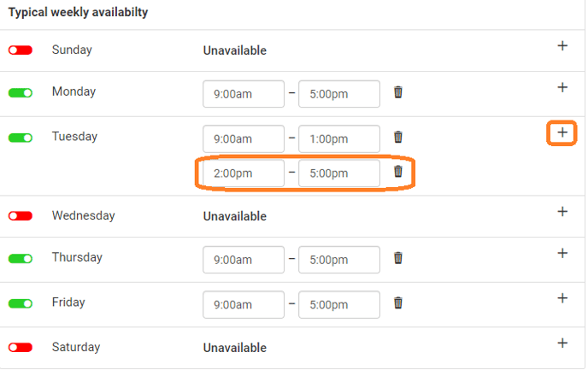Enable Sunday availability toggle
The width and height of the screenshot is (588, 370).
coord(21,50)
